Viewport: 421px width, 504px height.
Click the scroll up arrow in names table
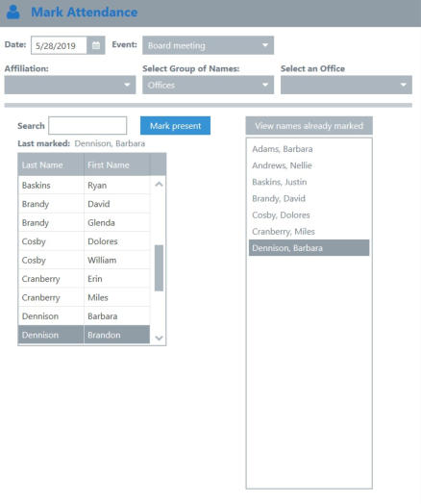tap(159, 184)
